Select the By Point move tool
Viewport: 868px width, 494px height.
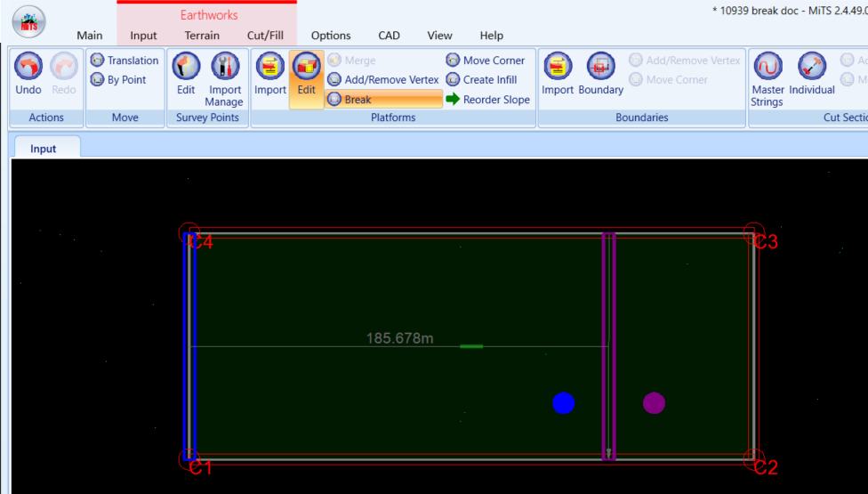pos(118,80)
